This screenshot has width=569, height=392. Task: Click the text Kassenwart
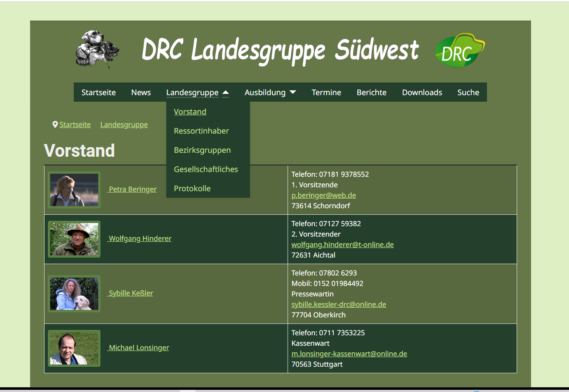coord(311,344)
